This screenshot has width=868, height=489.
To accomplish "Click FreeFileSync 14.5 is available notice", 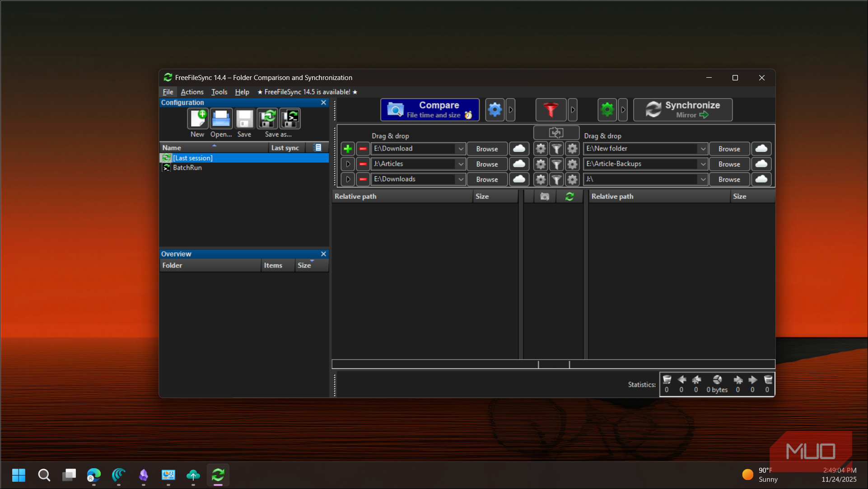I will coord(308,92).
